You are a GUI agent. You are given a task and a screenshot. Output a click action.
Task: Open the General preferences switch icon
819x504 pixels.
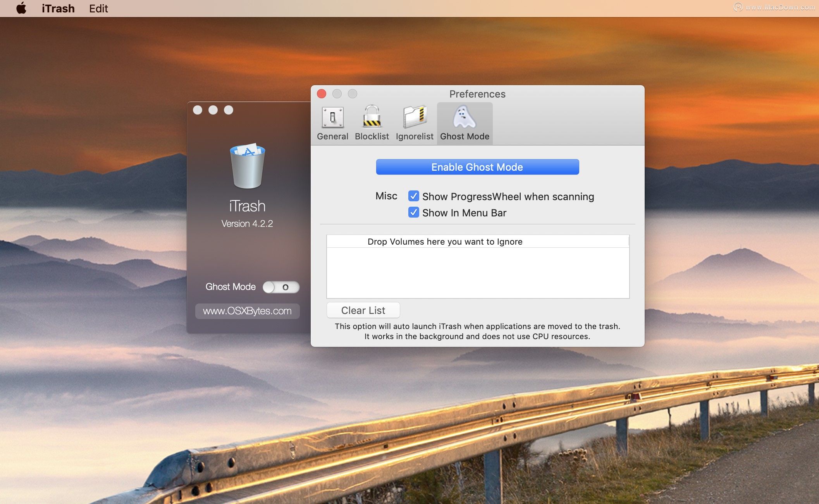tap(332, 118)
